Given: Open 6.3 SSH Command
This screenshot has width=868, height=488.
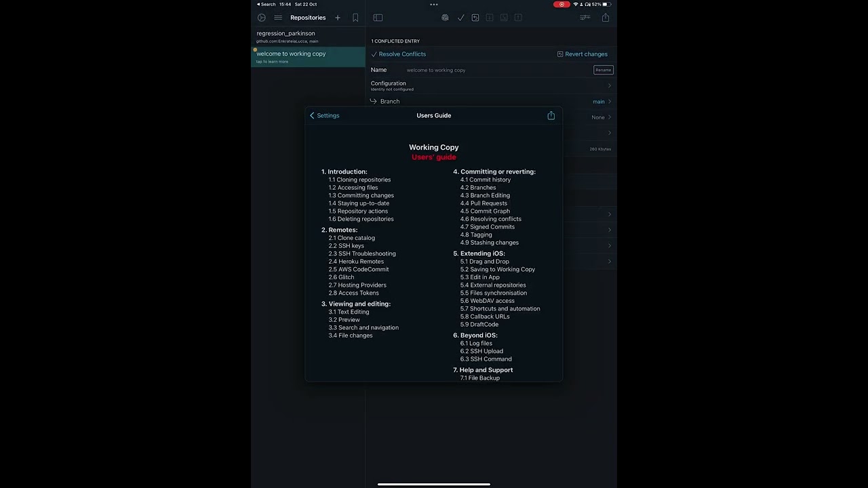Looking at the screenshot, I should (x=486, y=359).
